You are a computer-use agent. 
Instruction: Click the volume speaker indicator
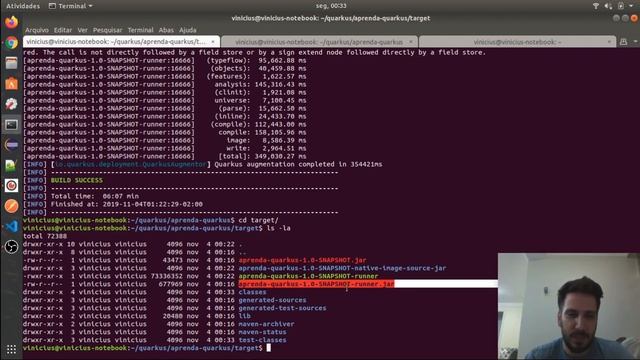608,6
